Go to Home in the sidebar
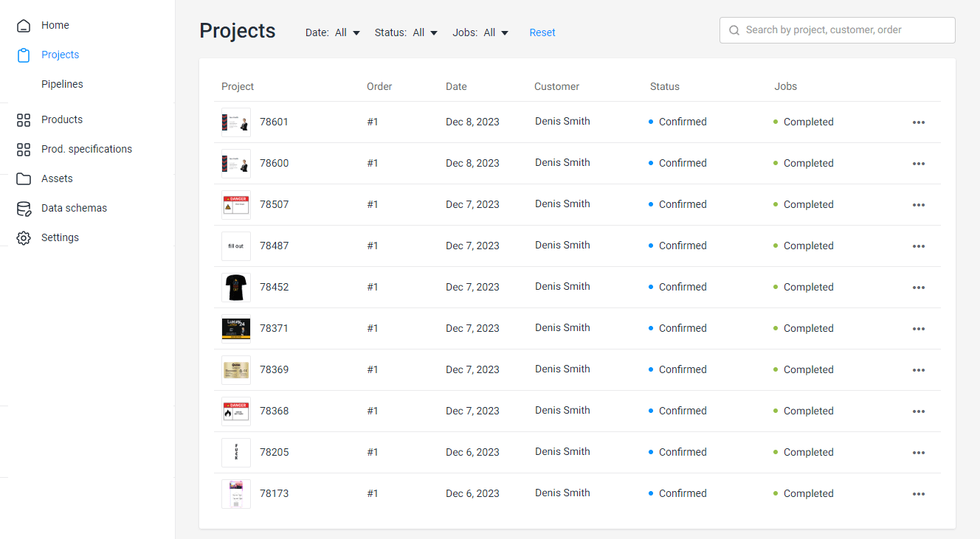The width and height of the screenshot is (980, 539). (x=55, y=25)
